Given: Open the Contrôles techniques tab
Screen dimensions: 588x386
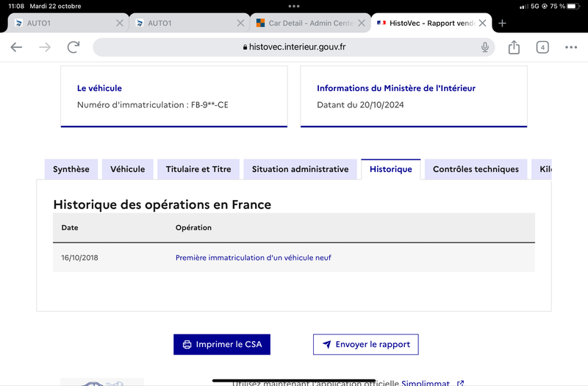Looking at the screenshot, I should point(476,169).
